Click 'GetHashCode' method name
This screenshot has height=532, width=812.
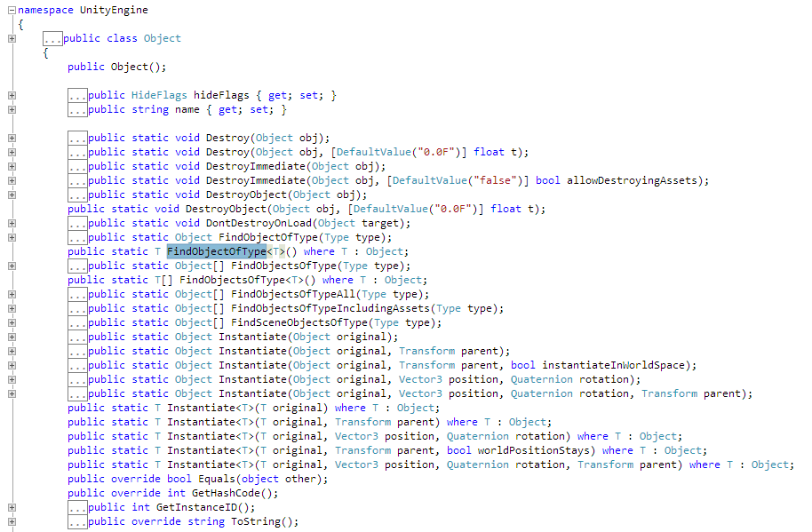click(x=226, y=493)
